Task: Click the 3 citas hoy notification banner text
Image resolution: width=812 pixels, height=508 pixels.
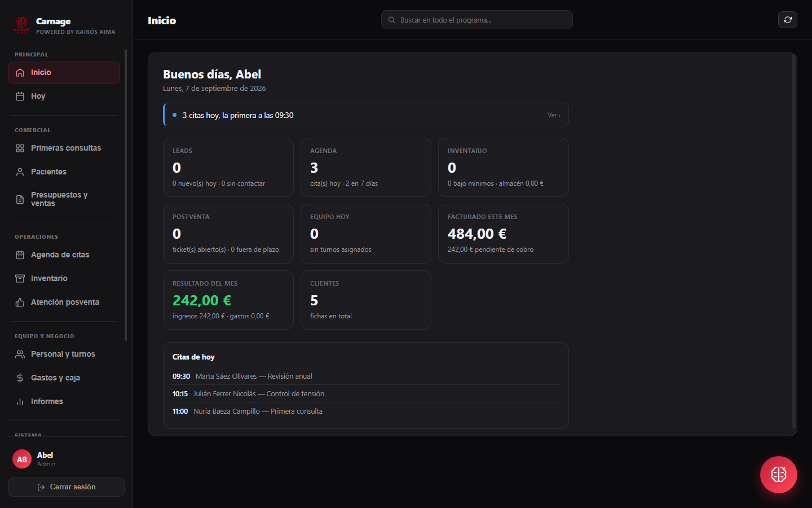Action: pyautogui.click(x=238, y=116)
